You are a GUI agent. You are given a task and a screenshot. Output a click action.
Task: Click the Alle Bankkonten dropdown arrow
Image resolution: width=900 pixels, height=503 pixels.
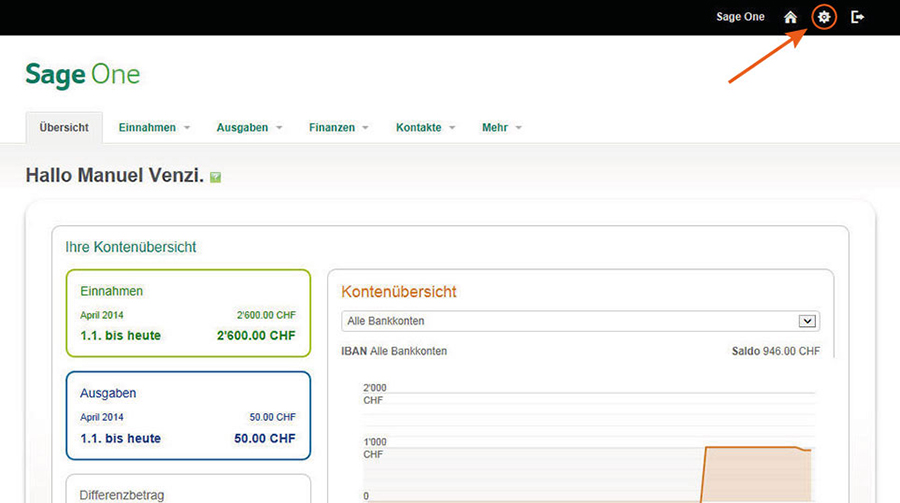pos(807,321)
